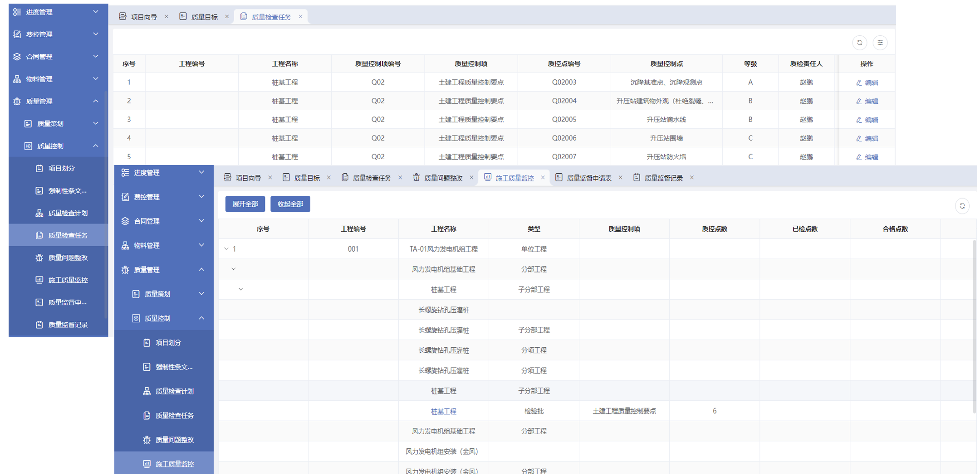Close the 质量问题整改 tab
The width and height of the screenshot is (980, 476).
coord(471,178)
